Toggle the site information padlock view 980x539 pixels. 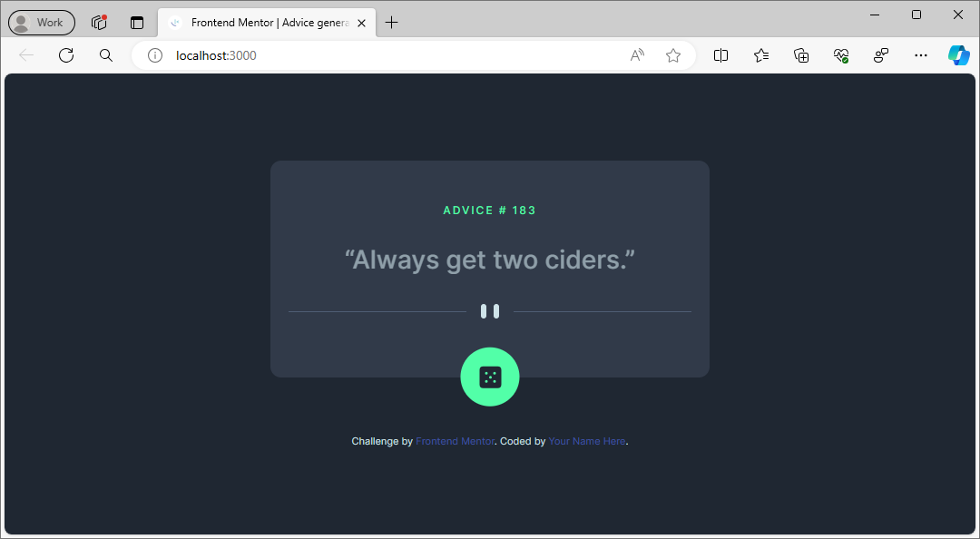154,55
